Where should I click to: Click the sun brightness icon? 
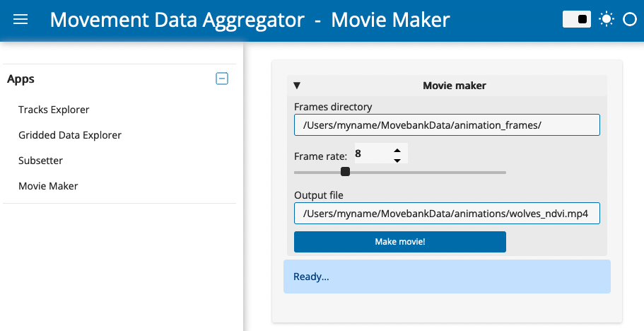(x=607, y=19)
